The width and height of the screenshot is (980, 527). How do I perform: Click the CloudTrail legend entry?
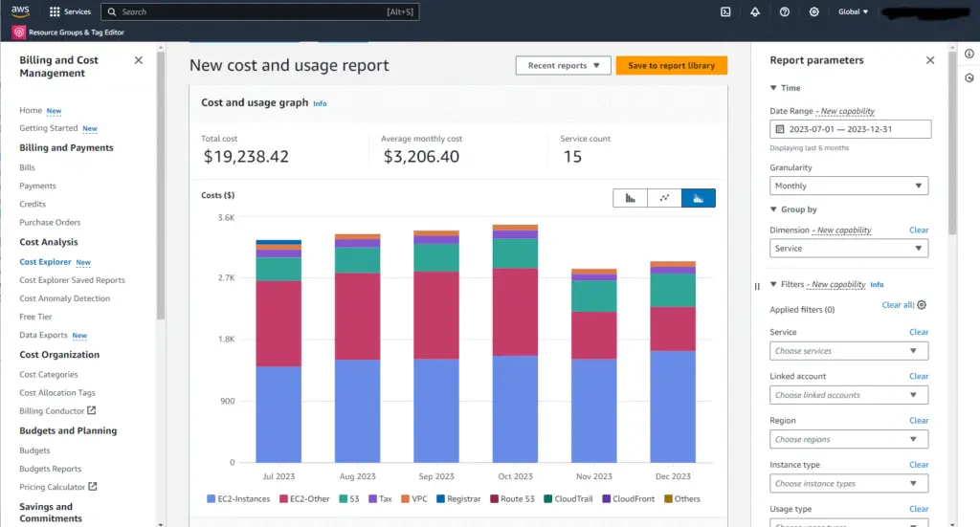[568, 499]
